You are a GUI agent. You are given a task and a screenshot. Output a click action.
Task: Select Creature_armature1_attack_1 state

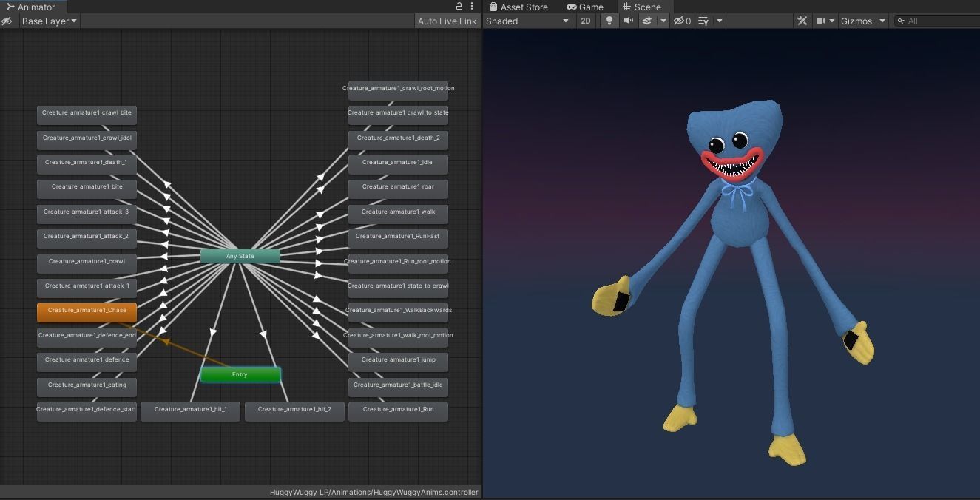[87, 287]
